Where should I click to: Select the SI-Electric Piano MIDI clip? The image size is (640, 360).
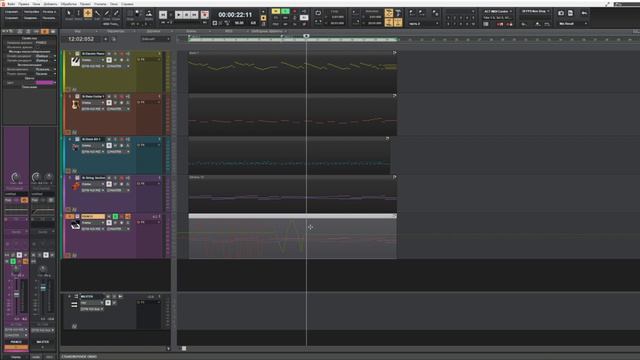tap(292, 72)
